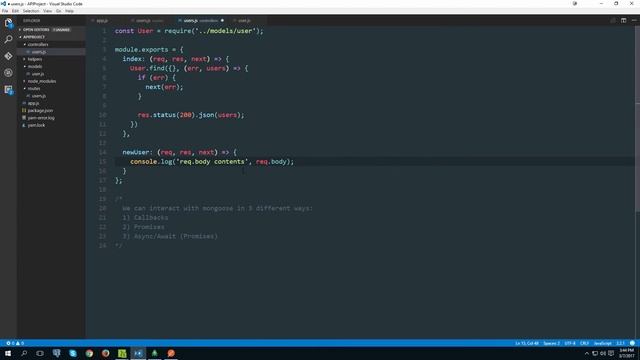Click the 'res.status(200).json(users);' line
This screenshot has width=640, height=360.
coord(191,115)
